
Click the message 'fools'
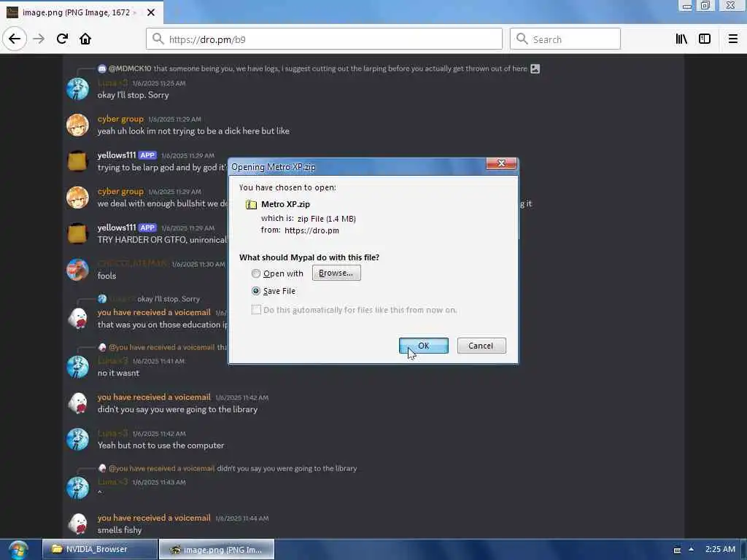pos(107,276)
